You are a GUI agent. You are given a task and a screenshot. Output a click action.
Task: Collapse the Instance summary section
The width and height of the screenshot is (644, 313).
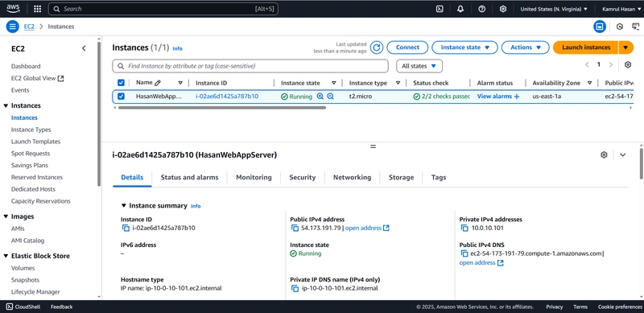click(124, 206)
